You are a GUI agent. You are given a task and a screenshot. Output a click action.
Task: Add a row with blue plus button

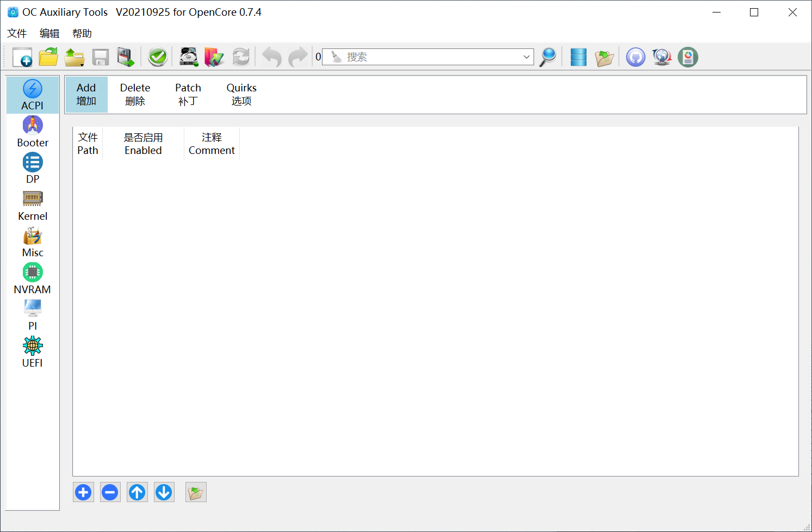click(83, 492)
